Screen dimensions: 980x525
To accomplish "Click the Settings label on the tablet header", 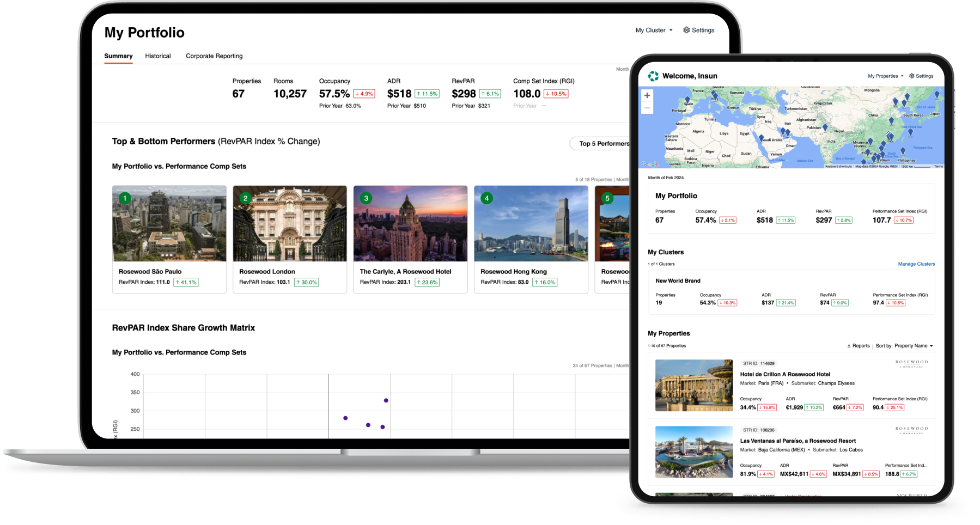I will point(924,76).
